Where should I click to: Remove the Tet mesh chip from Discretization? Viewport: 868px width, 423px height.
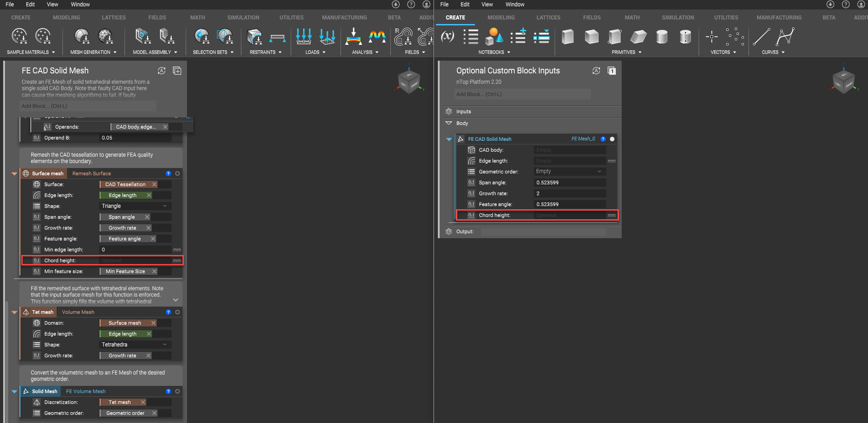[x=143, y=402]
